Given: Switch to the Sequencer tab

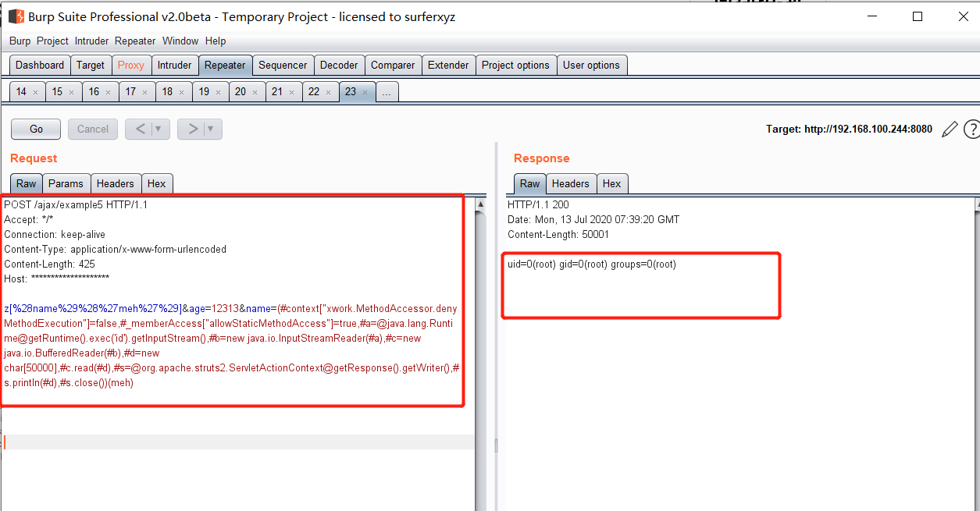Looking at the screenshot, I should pyautogui.click(x=283, y=66).
